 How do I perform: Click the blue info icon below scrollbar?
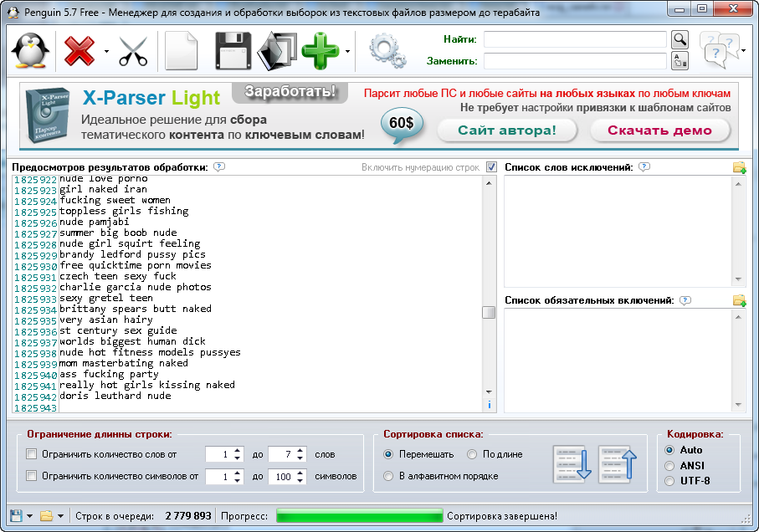[489, 405]
